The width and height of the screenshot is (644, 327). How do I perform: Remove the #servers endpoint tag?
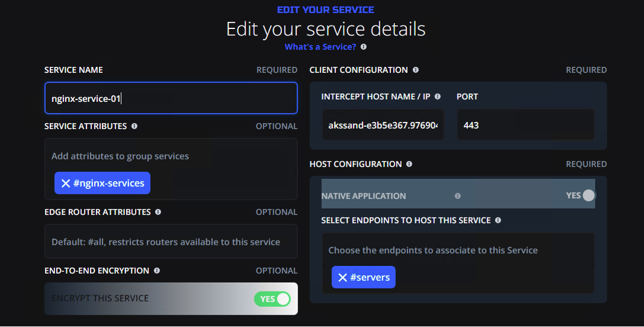[342, 278]
